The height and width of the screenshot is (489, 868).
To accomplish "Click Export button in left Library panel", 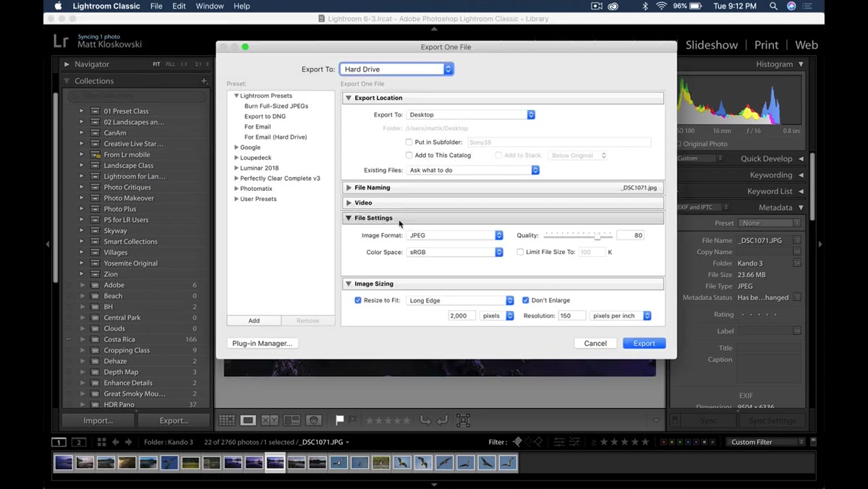I will point(174,420).
